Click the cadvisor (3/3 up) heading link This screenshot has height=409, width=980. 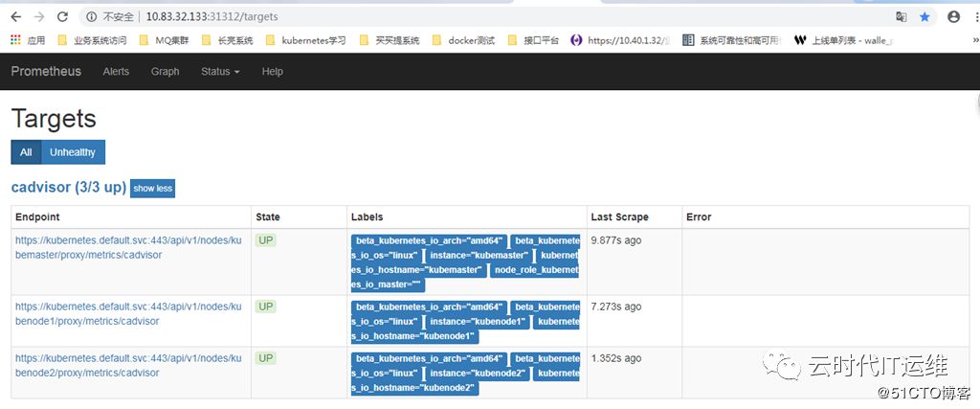(x=69, y=188)
